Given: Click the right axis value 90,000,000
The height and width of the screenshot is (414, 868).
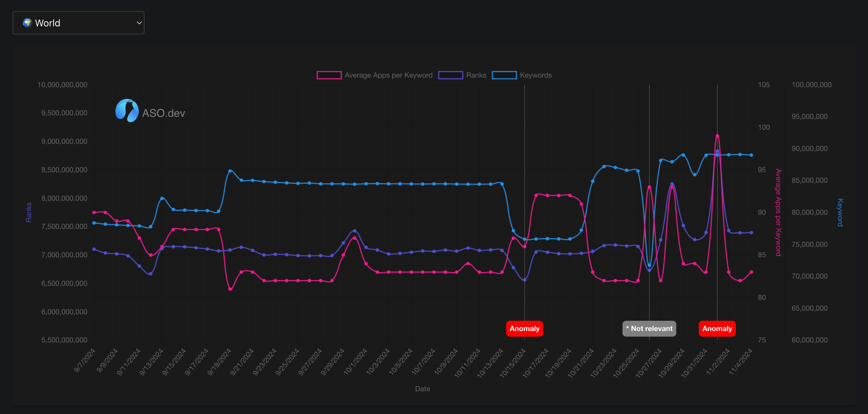Looking at the screenshot, I should 809,149.
